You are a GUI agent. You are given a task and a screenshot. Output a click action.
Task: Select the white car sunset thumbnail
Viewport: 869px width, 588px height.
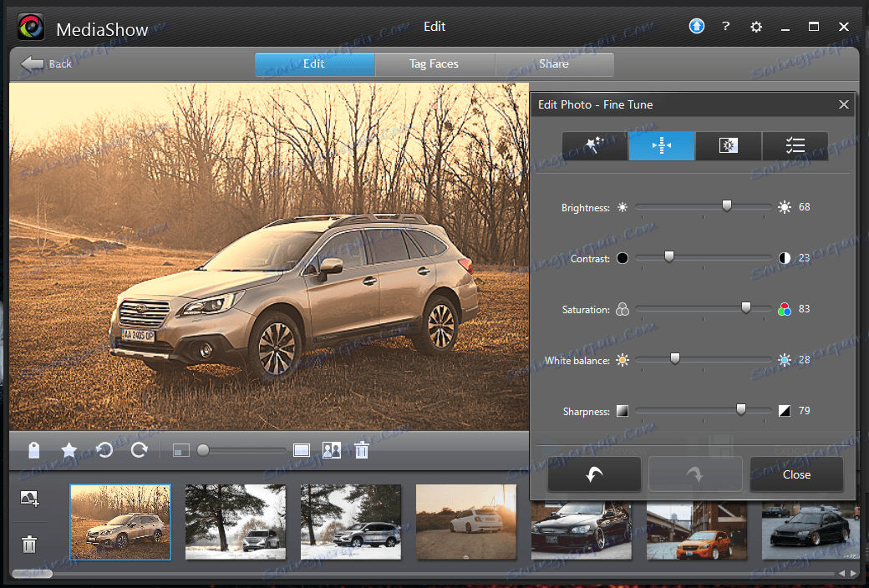tap(466, 522)
